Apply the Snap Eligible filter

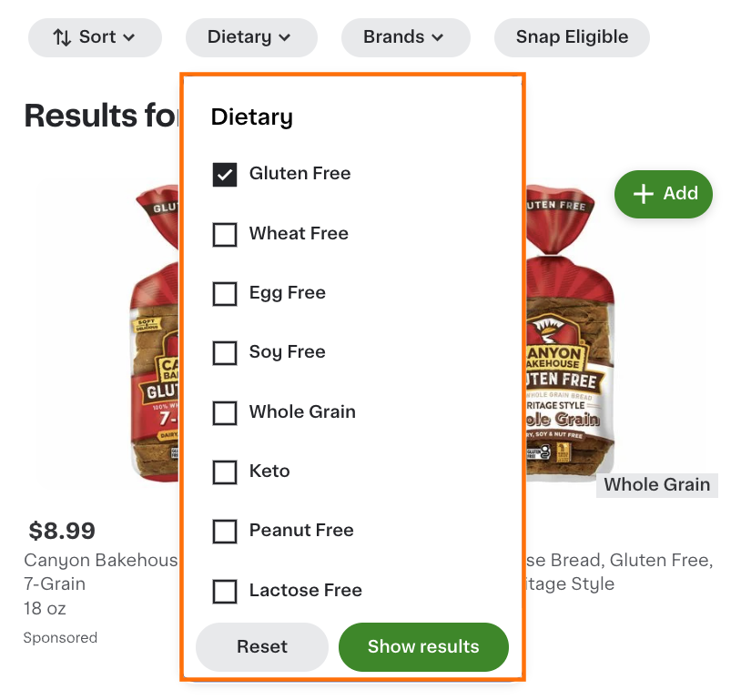tap(572, 37)
